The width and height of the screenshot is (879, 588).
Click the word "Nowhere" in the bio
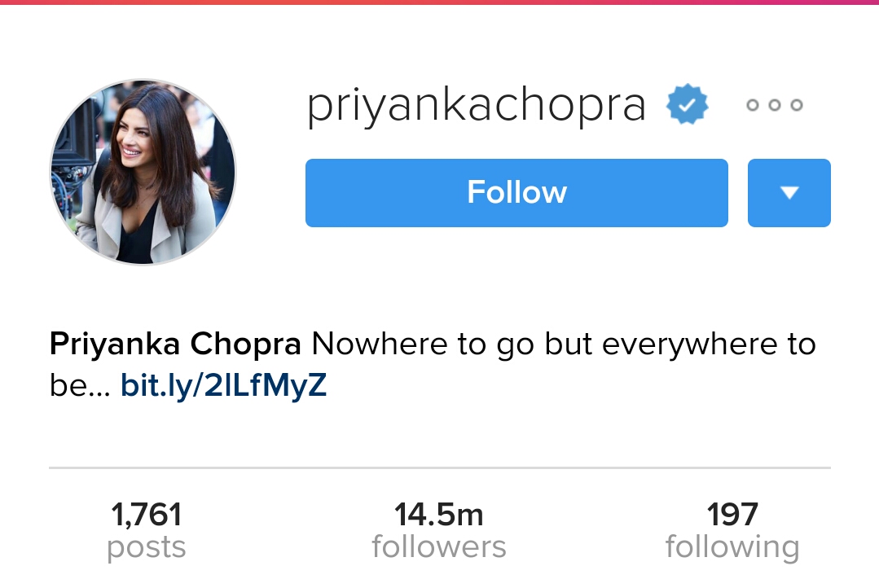tap(379, 344)
